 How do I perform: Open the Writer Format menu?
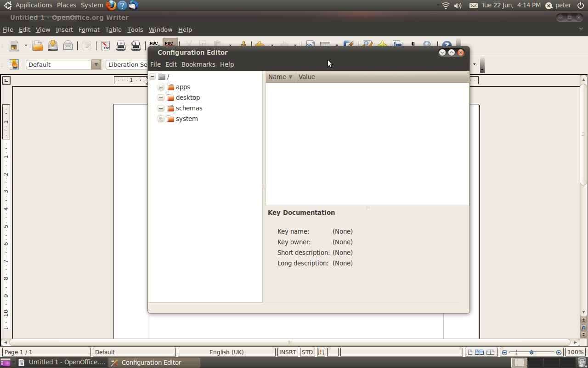click(89, 29)
